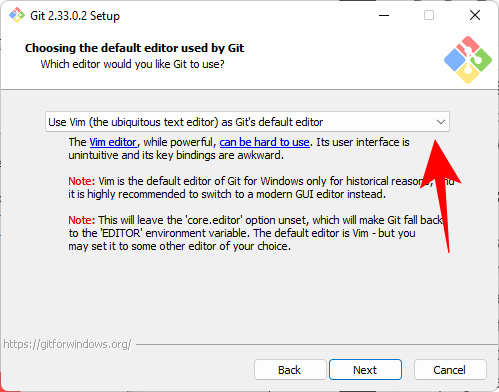Cancel the Git setup
The width and height of the screenshot is (499, 392).
coord(450,370)
